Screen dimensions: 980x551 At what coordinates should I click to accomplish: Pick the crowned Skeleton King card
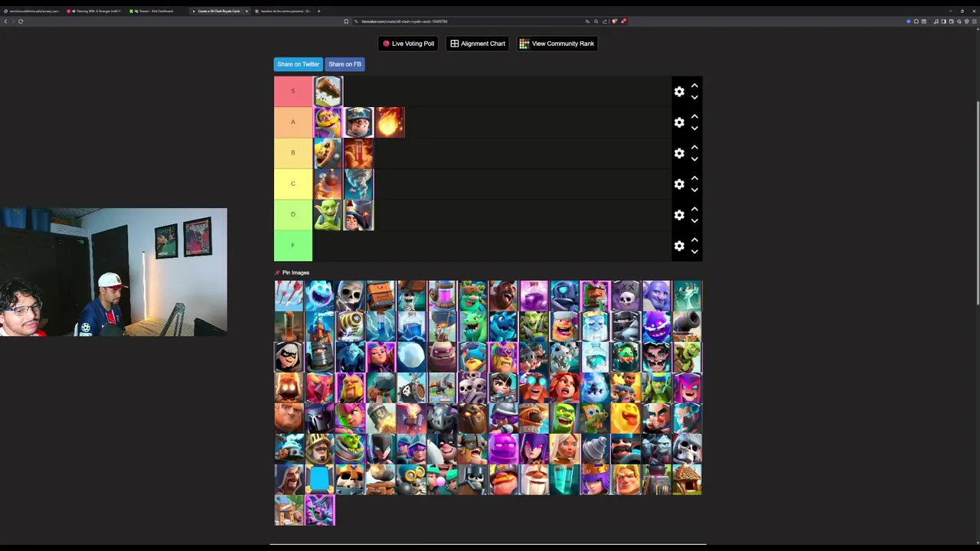[x=351, y=479]
